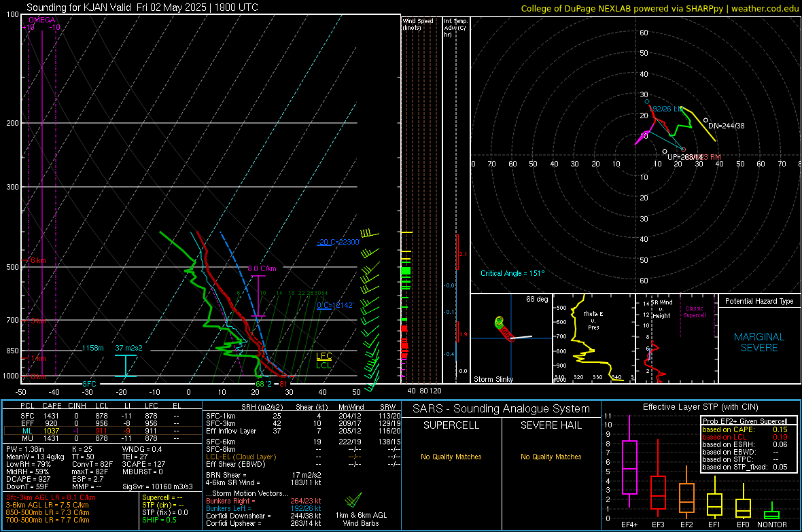This screenshot has height=532, width=802.
Task: Click the 'PW = 1.38in' value
Action: [25, 449]
